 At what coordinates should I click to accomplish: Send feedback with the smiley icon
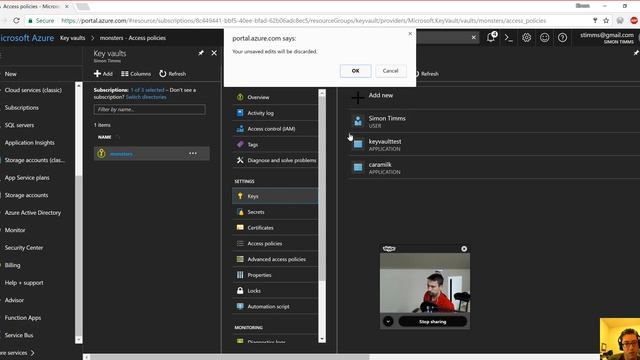544,38
